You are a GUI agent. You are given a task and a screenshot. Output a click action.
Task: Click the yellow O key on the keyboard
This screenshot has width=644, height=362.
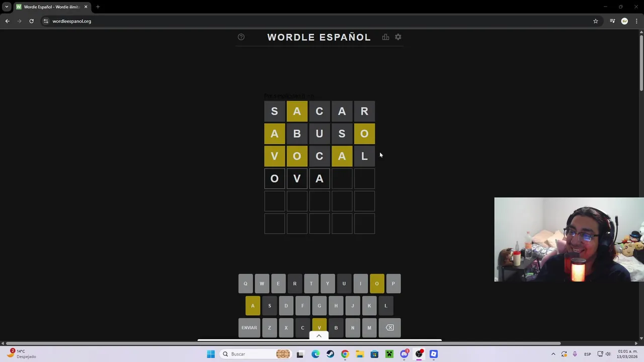(377, 284)
